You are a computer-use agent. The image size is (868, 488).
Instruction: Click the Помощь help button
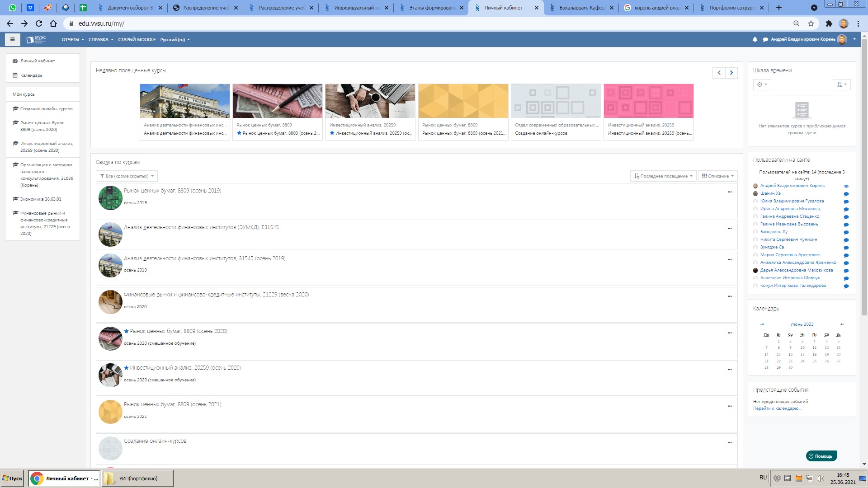[x=821, y=456]
